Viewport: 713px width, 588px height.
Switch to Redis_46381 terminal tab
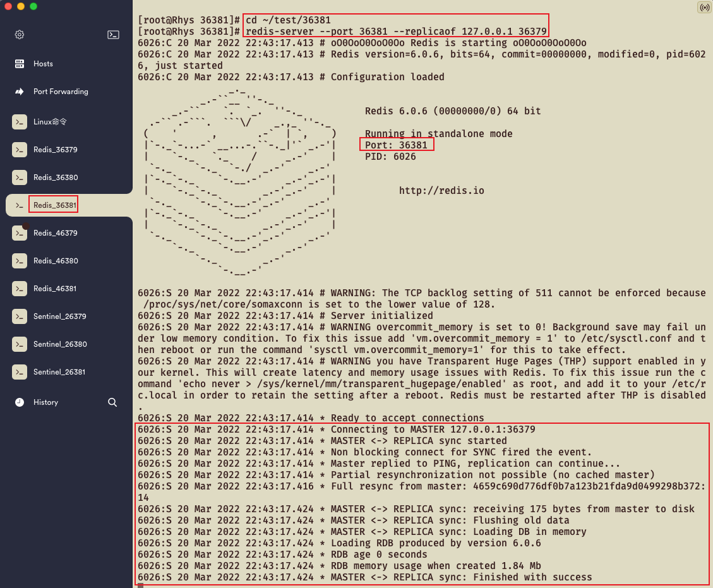coord(54,288)
